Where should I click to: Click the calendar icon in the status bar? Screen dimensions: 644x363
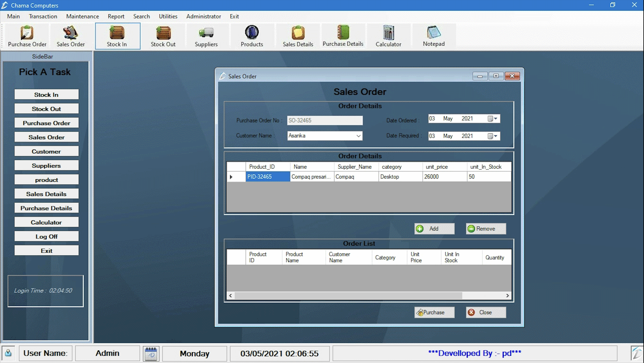[151, 354]
